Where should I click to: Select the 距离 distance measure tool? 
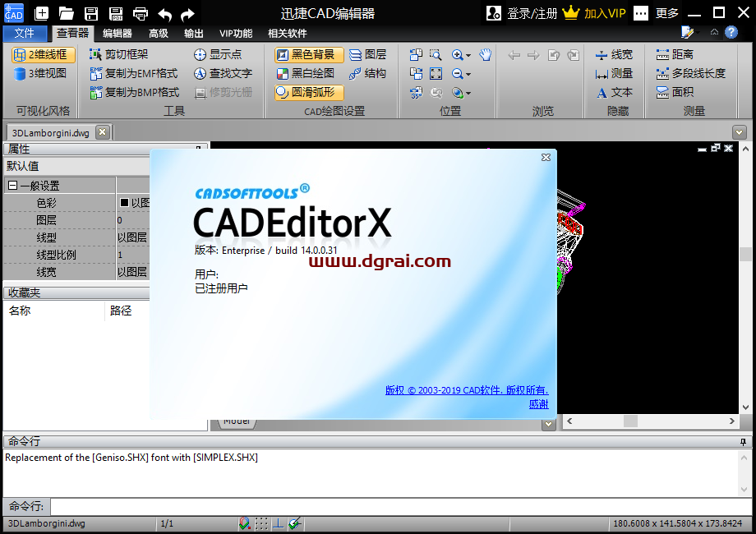click(675, 54)
